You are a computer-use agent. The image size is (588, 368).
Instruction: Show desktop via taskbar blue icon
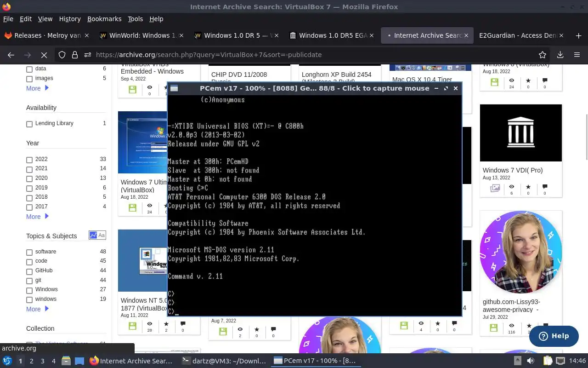tap(79, 361)
